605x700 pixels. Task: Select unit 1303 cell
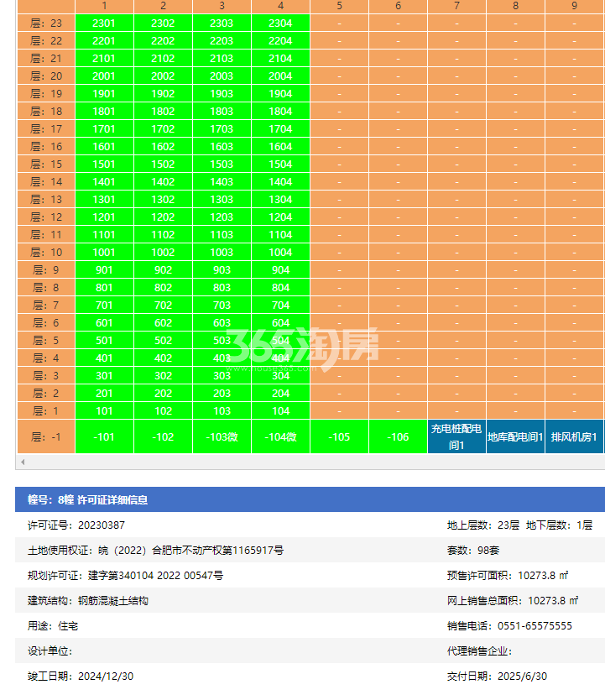pyautogui.click(x=222, y=200)
